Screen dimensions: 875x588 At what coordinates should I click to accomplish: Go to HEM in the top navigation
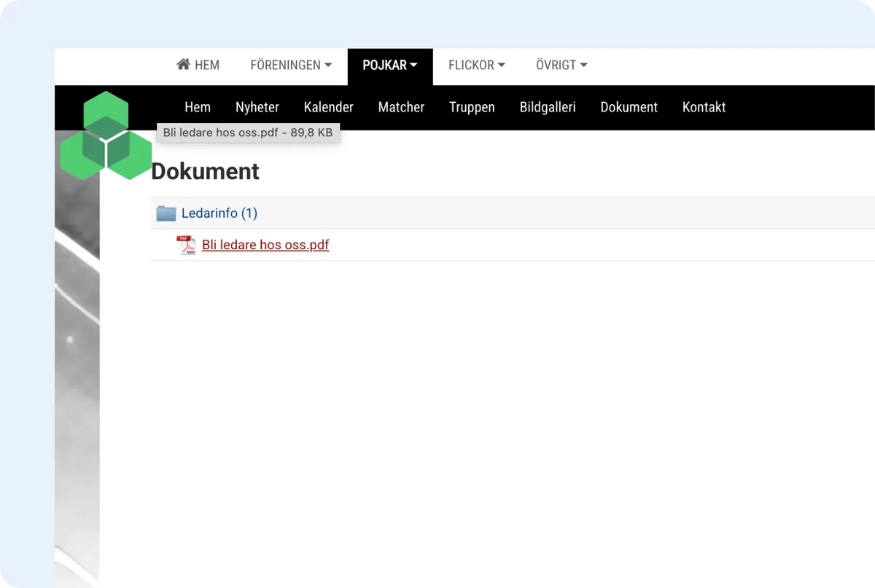(x=198, y=65)
